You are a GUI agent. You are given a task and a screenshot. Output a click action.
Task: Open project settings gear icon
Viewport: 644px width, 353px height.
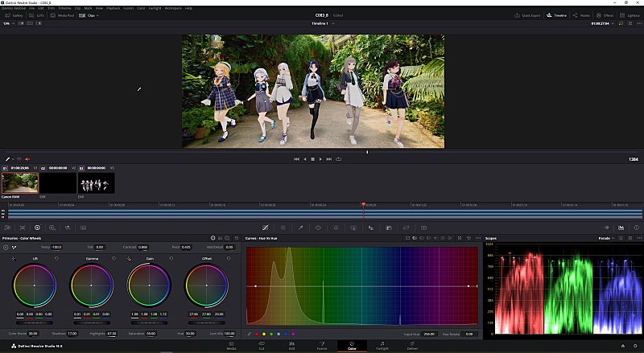pos(635,347)
